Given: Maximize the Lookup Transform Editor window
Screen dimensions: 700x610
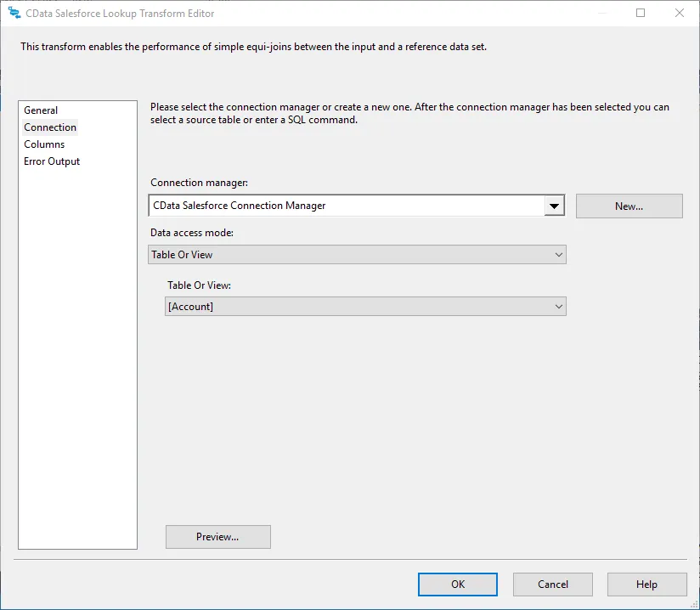Looking at the screenshot, I should 641,13.
